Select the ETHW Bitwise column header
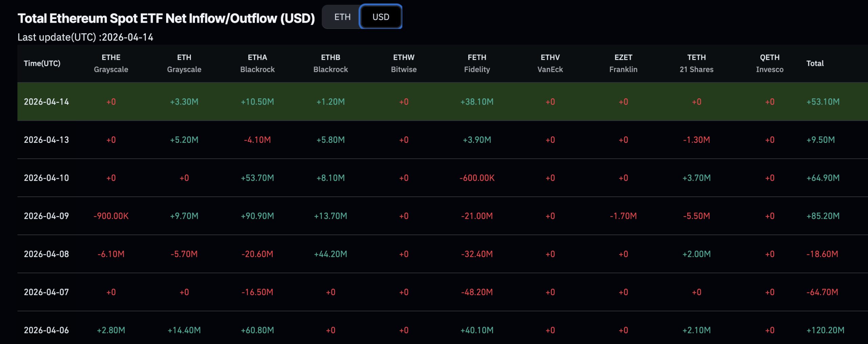This screenshot has height=344, width=868. point(404,63)
